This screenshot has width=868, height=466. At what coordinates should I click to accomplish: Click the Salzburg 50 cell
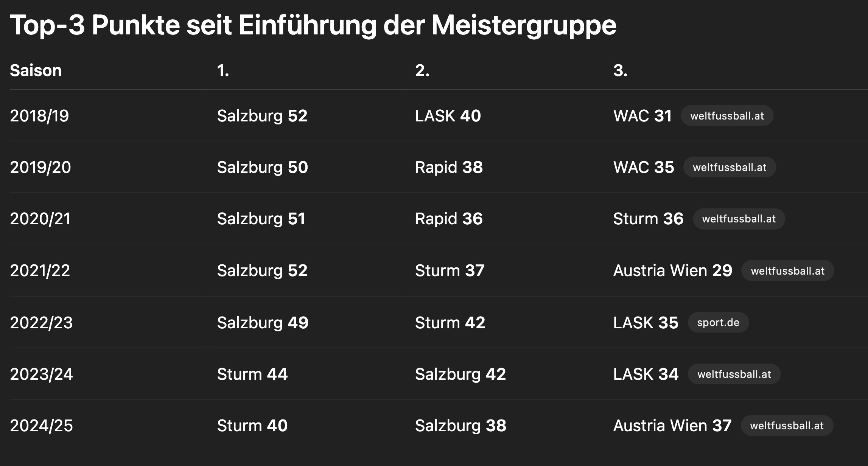coord(262,167)
